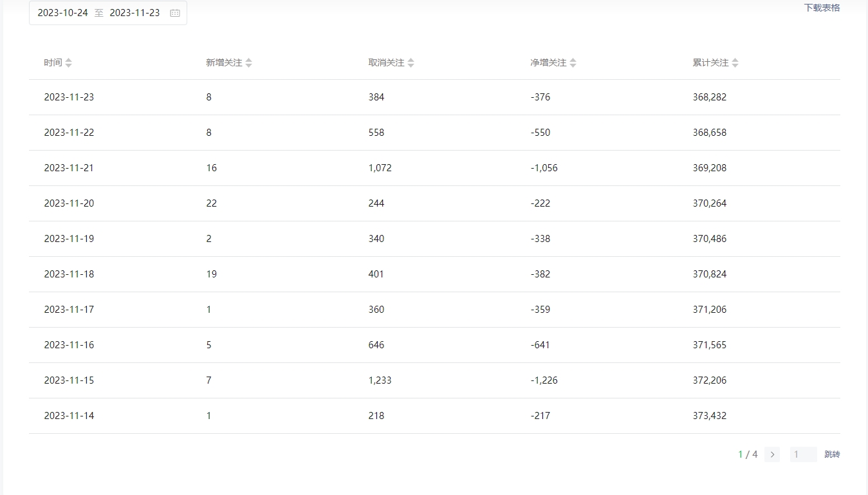
Task: Click the net change value -359
Action: 540,310
